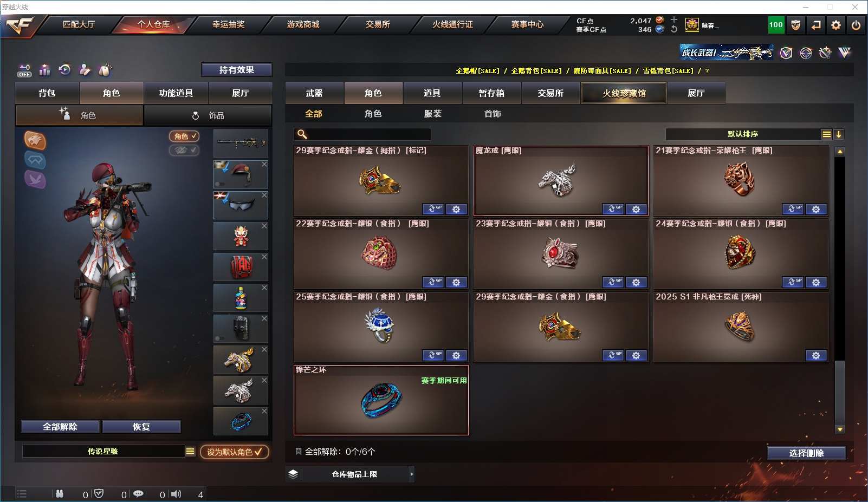The width and height of the screenshot is (868, 502).
Task: Toggle the hidden-eye visibility option
Action: 184,150
